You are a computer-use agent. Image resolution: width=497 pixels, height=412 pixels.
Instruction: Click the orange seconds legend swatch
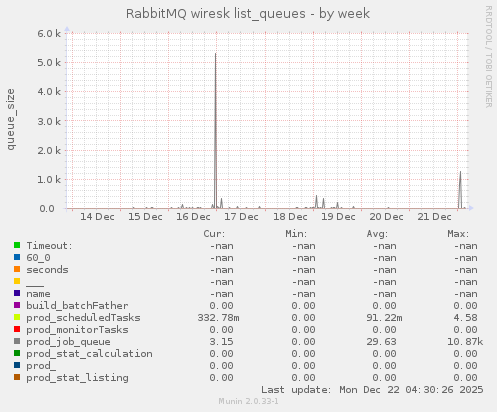pos(17,269)
